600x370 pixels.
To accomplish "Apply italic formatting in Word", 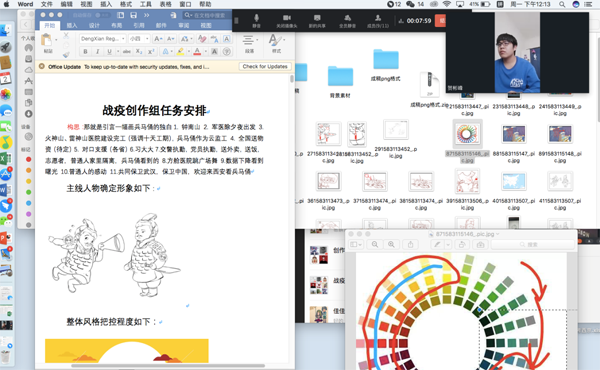I will 97,51.
